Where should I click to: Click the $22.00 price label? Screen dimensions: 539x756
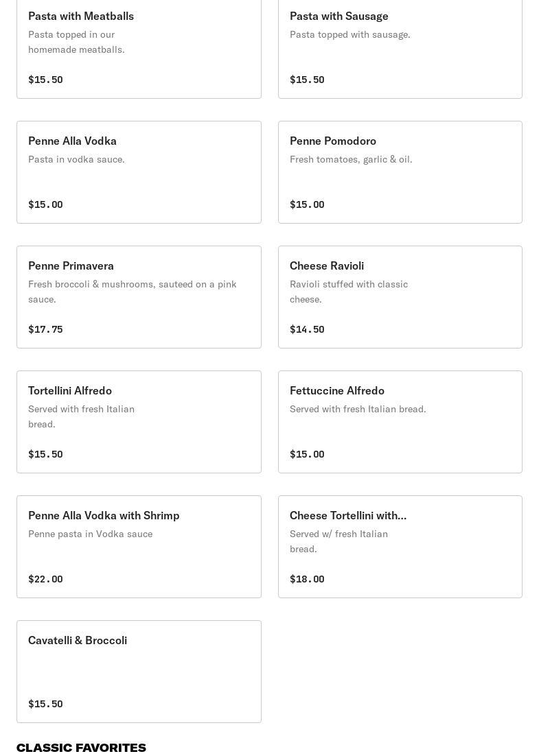(x=45, y=579)
